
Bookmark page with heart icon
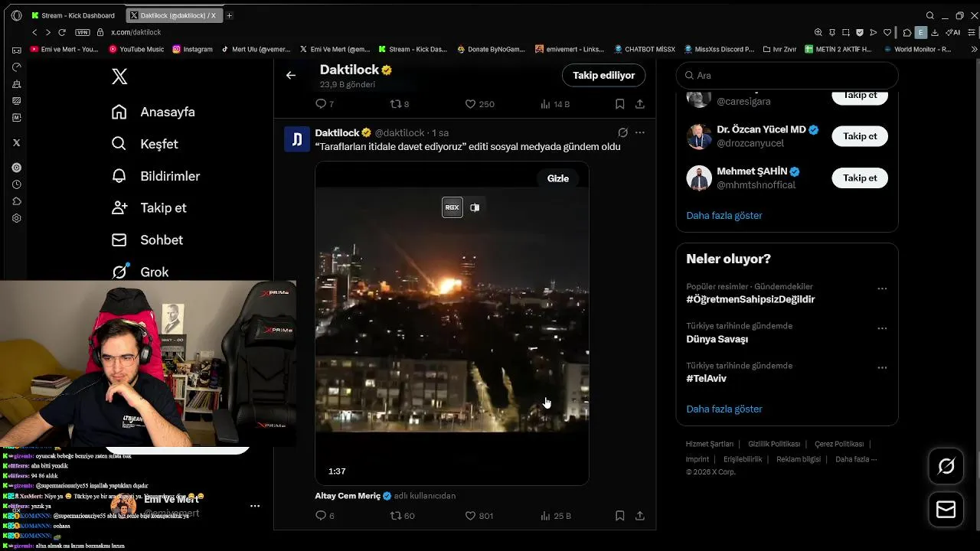[x=887, y=32]
